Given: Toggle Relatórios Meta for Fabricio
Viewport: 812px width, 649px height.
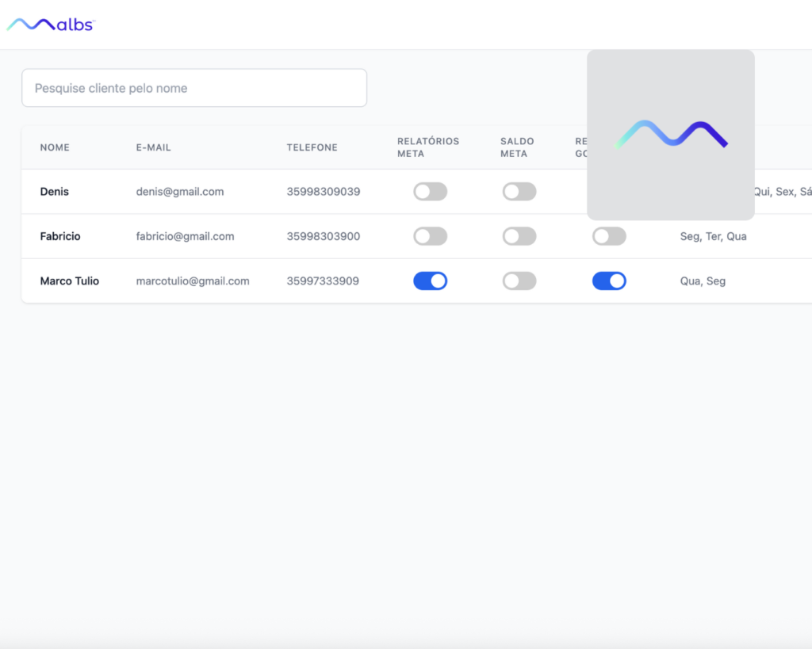Looking at the screenshot, I should (x=431, y=236).
